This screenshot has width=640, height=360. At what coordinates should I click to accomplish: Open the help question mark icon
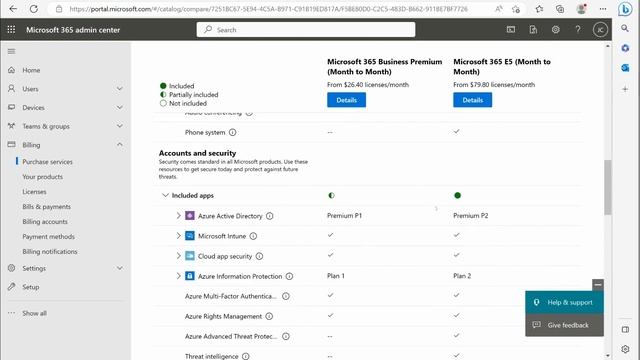tap(578, 29)
